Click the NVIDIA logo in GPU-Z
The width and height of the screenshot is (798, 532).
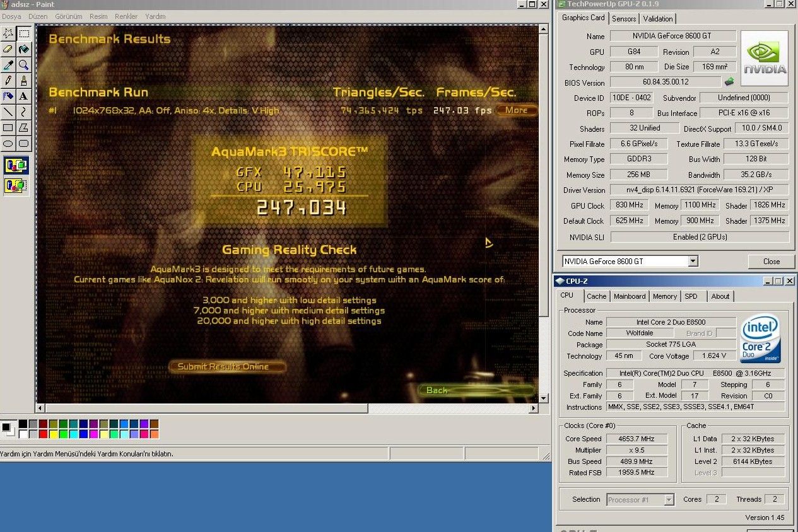(x=765, y=59)
